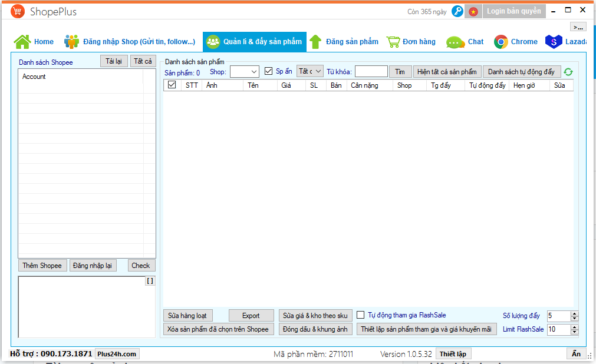The image size is (596, 364).
Task: Expand the tab overflow button
Action: 578,27
